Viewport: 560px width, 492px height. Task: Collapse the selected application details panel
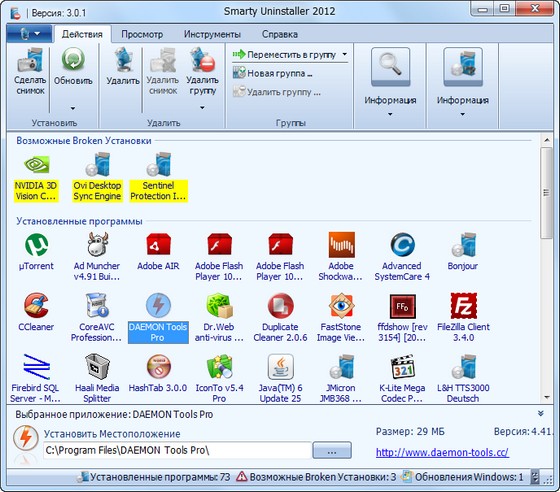[x=541, y=414]
